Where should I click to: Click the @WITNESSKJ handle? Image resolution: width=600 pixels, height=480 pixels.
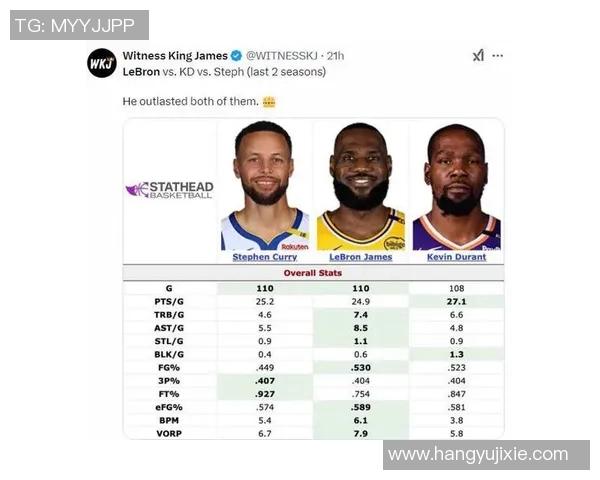tap(284, 56)
